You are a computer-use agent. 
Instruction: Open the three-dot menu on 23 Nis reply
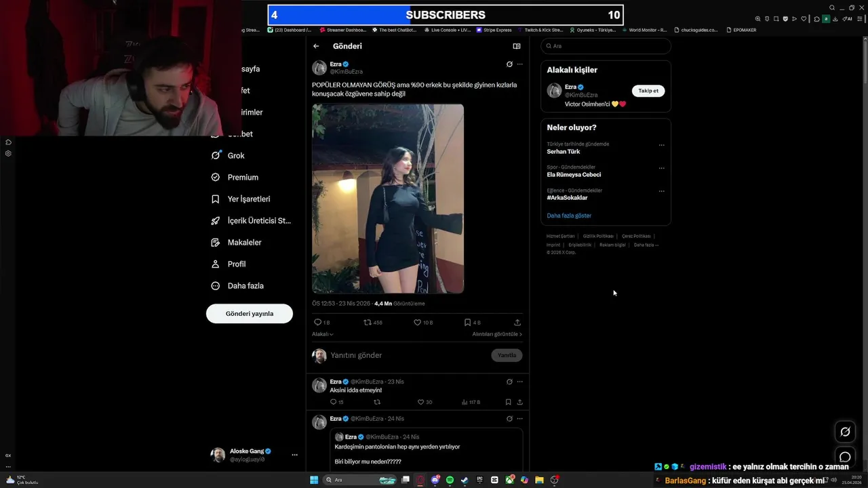pyautogui.click(x=520, y=382)
